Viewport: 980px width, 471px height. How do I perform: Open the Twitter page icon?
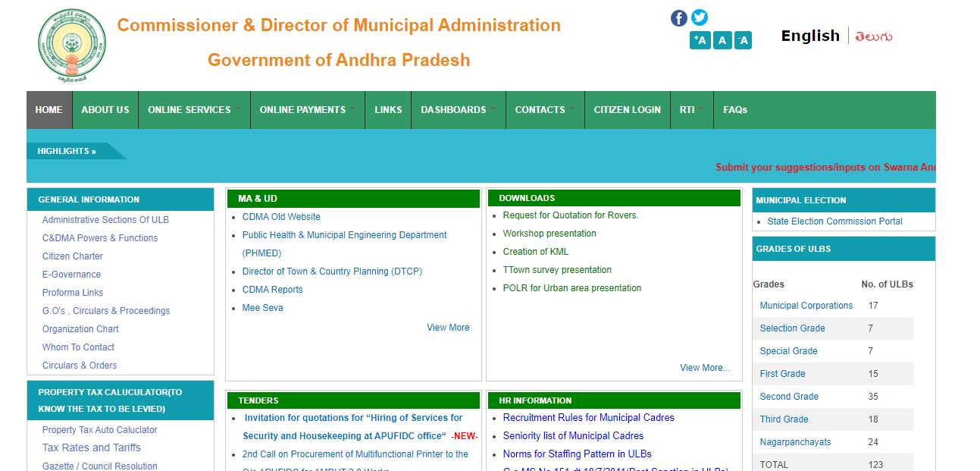700,17
